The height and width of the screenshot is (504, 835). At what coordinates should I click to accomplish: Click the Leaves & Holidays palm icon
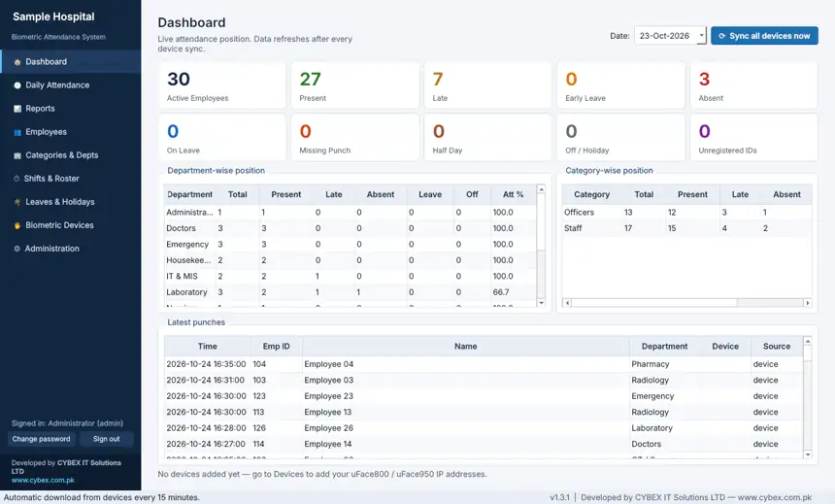(17, 202)
